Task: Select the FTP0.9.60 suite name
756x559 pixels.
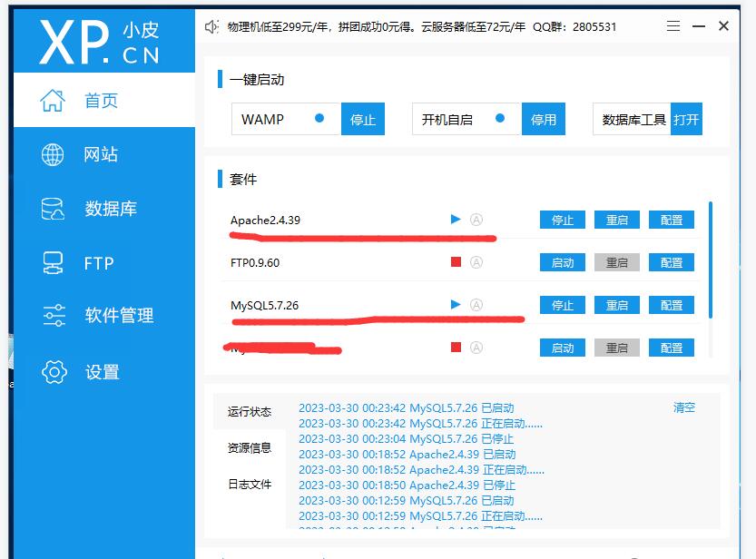Action: point(255,262)
